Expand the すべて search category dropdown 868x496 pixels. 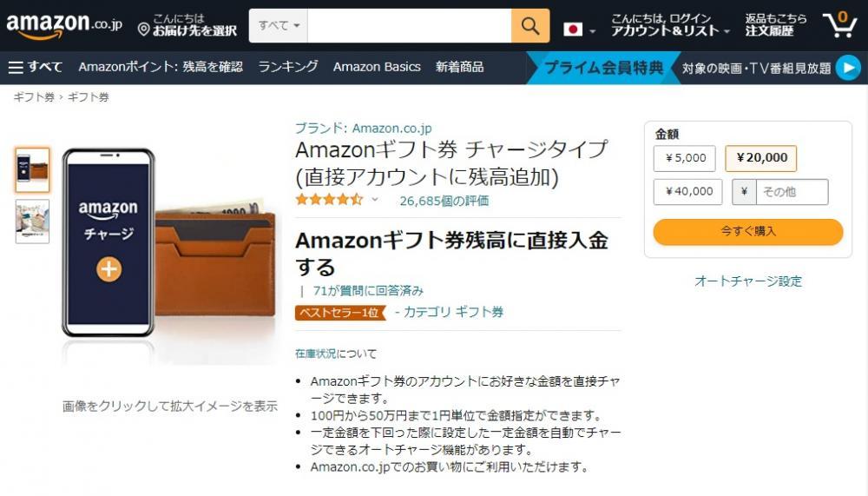pos(279,25)
